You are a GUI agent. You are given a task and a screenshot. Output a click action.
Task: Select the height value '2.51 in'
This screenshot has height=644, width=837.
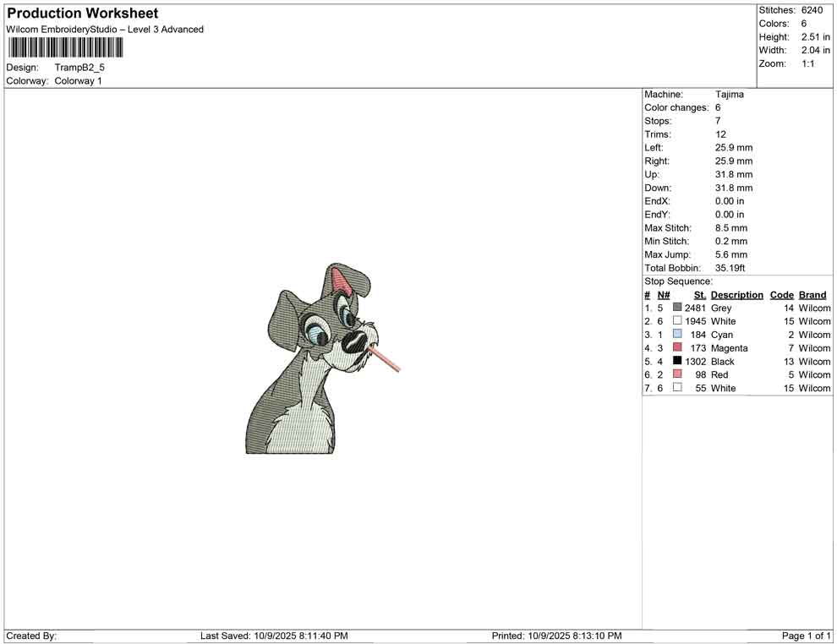816,37
